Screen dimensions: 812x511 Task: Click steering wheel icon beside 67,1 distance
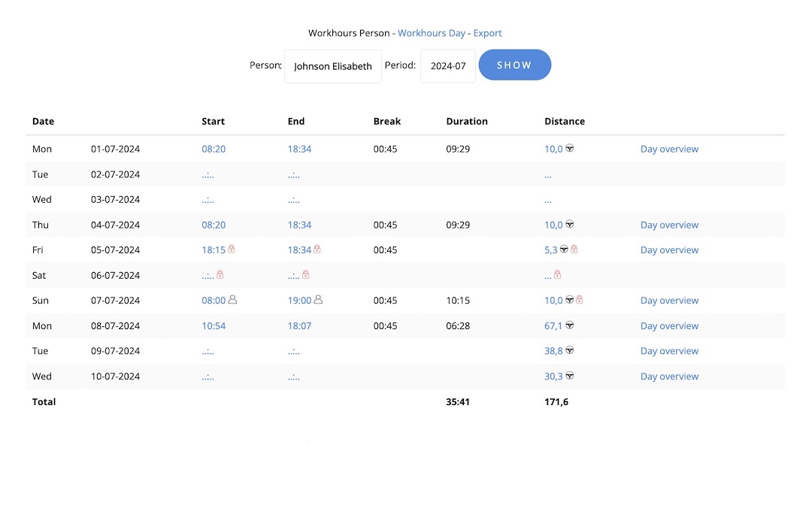coord(570,325)
